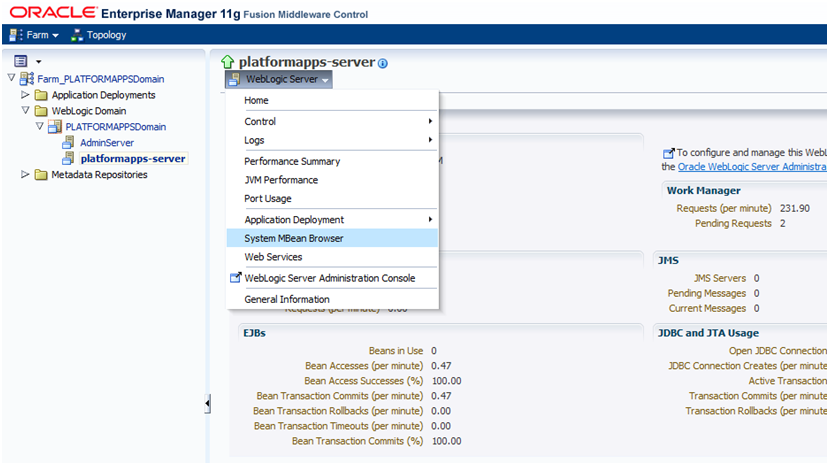The width and height of the screenshot is (829, 465).
Task: Collapse the PLATFORMAPPSDomain node
Action: click(40, 126)
